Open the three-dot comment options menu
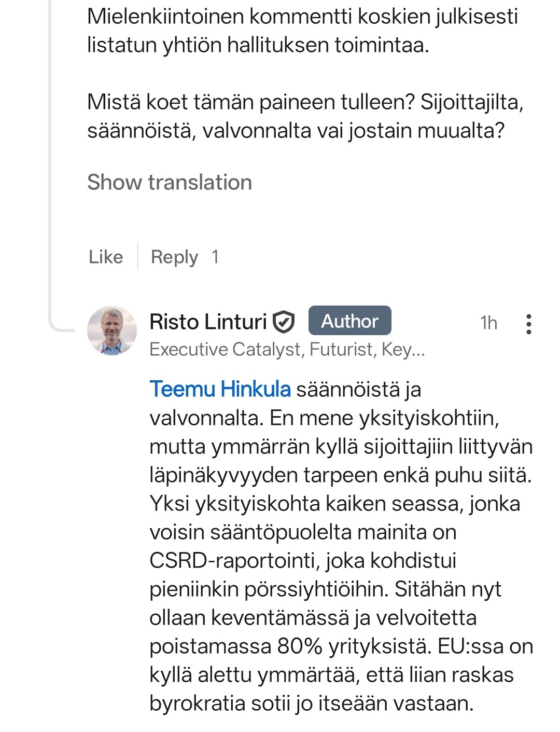Screen dimensions: 560x732 coord(528,324)
